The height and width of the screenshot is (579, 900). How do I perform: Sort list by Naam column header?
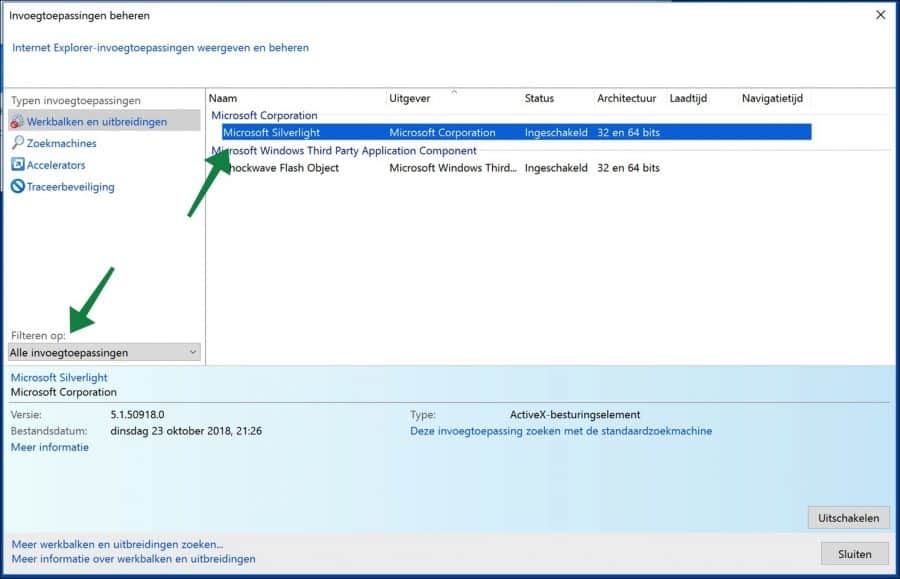(223, 98)
